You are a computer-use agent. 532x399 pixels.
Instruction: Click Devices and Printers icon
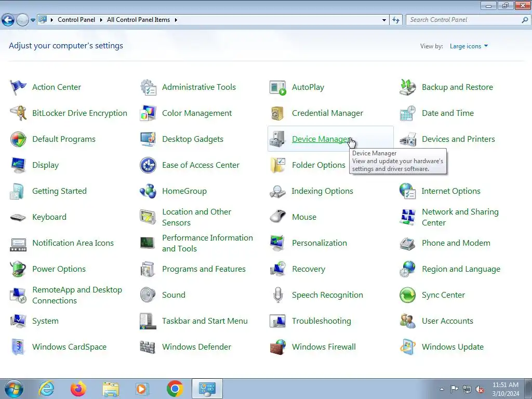[x=408, y=139]
